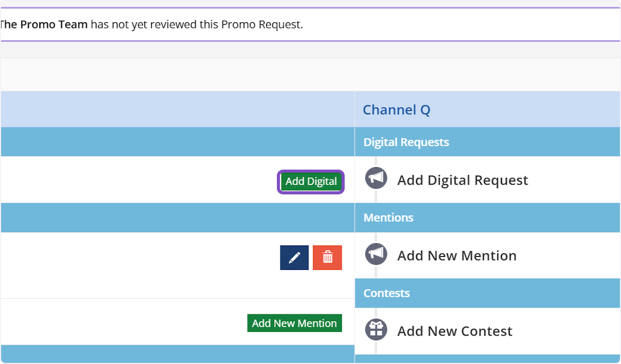This screenshot has width=621, height=364.
Task: Click the Promo Request review notice banner
Action: pyautogui.click(x=310, y=25)
